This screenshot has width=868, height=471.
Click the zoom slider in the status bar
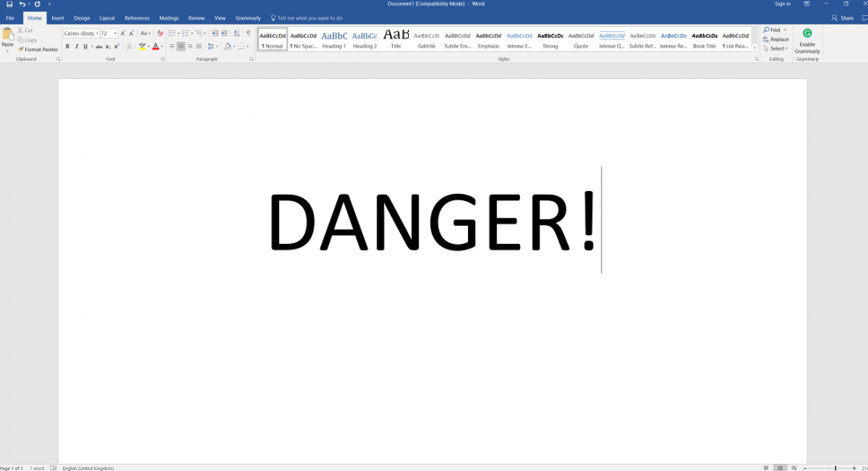click(835, 468)
